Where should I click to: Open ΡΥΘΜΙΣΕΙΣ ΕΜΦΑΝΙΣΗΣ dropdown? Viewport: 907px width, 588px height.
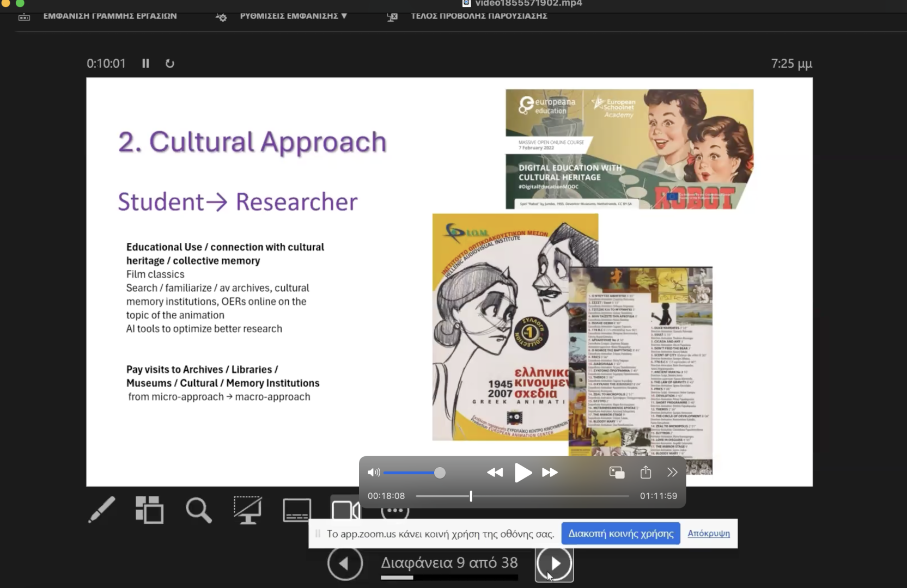[x=294, y=16]
